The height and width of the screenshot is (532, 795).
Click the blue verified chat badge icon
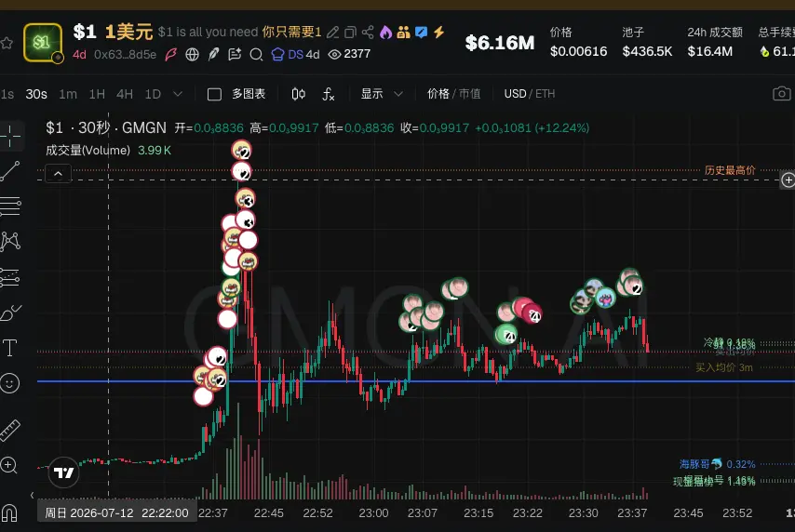coord(421,33)
